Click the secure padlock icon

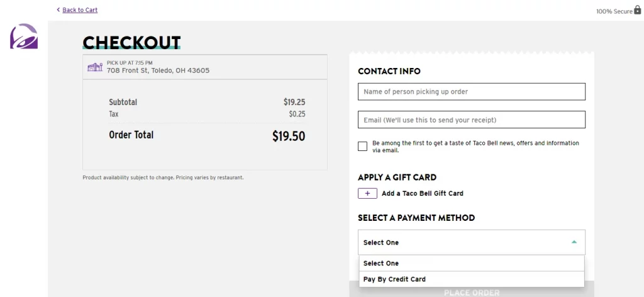click(638, 10)
